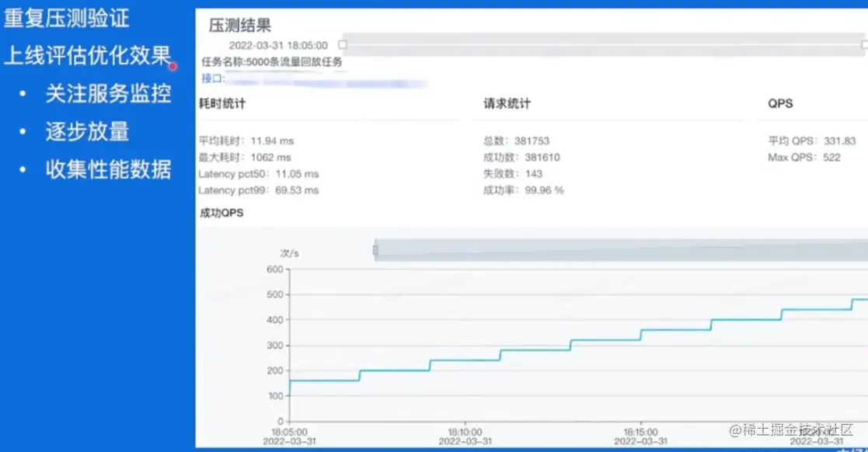Click the 成功QPS chart title
Screen dimensions: 868x452
click(x=221, y=213)
